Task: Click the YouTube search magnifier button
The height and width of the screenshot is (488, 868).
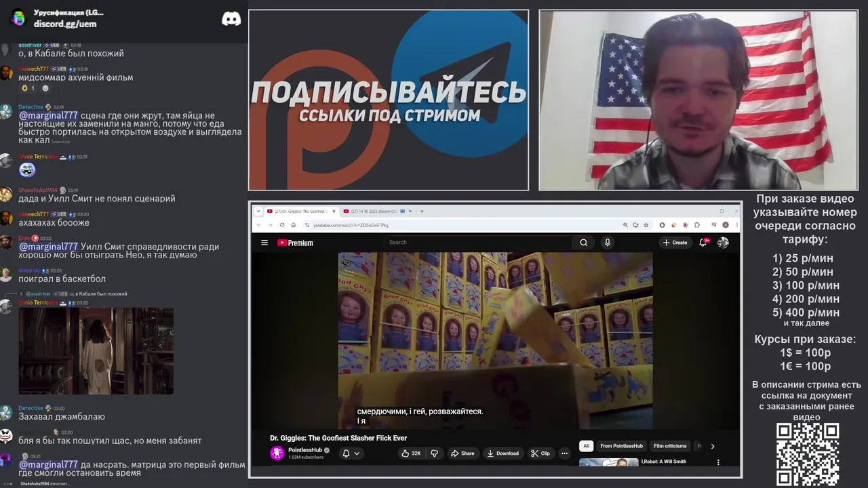Action: [583, 243]
